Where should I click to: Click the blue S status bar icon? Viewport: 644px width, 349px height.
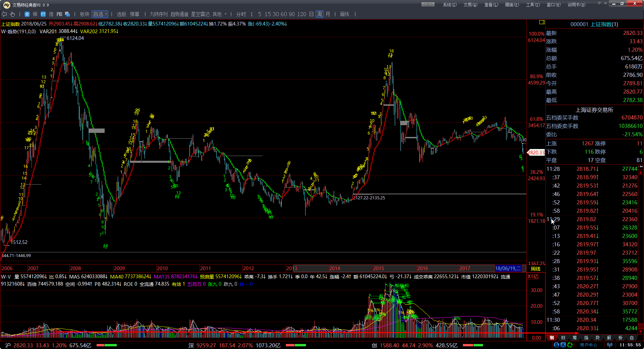(556, 345)
